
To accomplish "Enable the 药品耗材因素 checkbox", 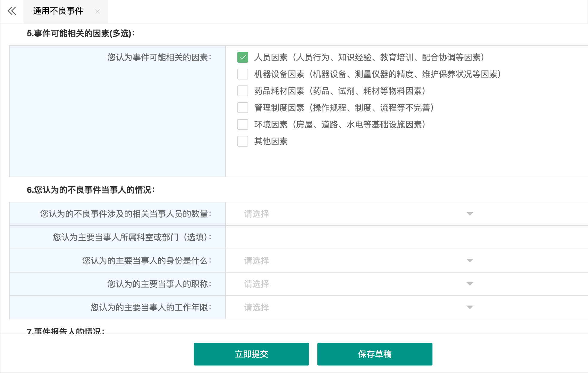I will (243, 91).
